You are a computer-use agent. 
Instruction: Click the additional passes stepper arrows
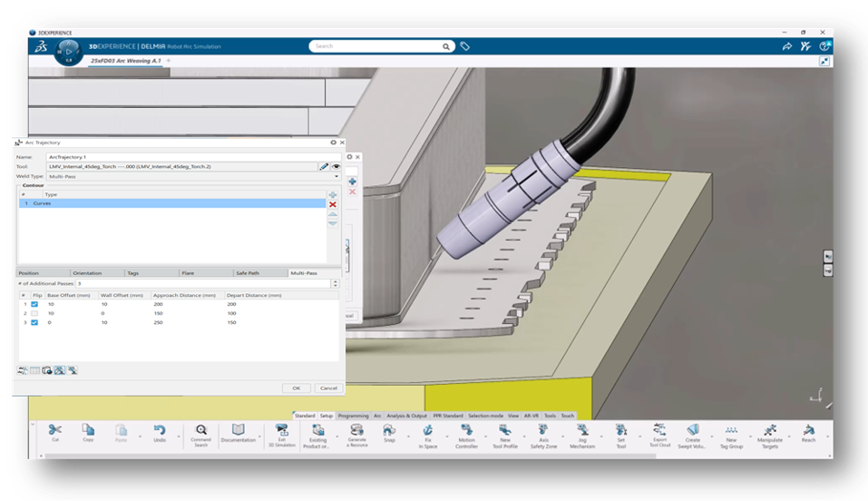[335, 283]
